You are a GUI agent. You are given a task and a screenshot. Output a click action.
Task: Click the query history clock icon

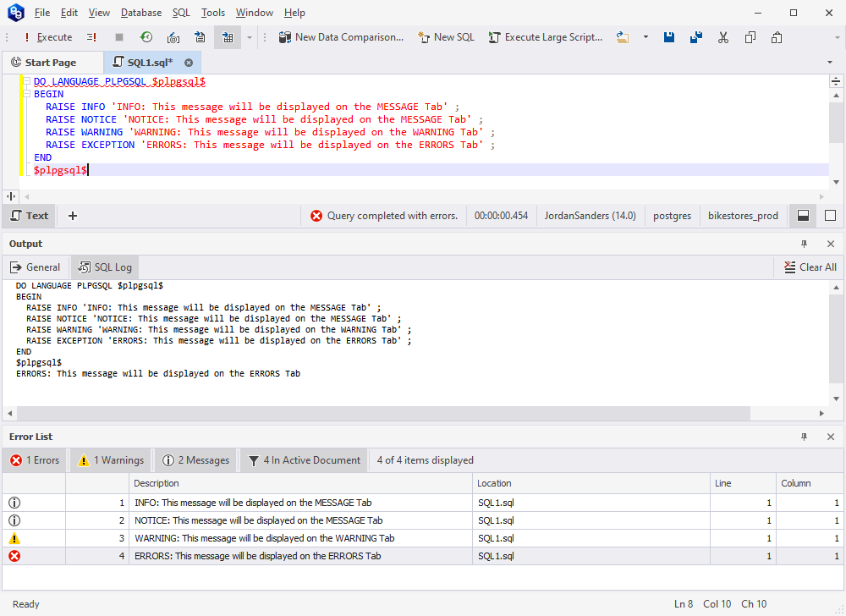146,37
